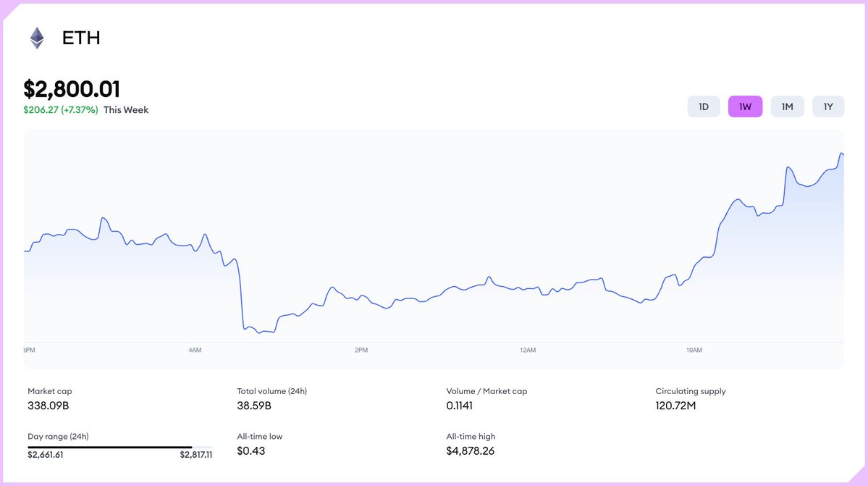Click the $2,800.01 current price
Screen dimensions: 868x486
tap(72, 89)
